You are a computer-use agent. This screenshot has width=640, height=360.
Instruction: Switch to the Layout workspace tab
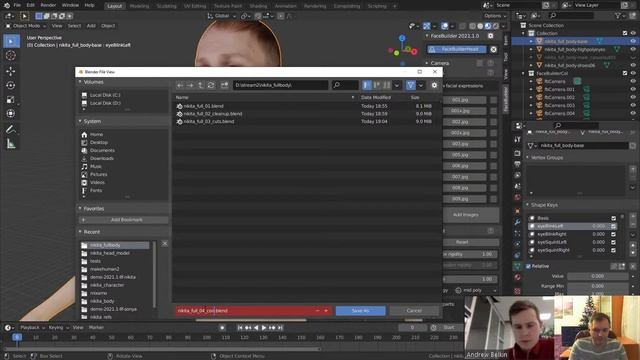[115, 6]
